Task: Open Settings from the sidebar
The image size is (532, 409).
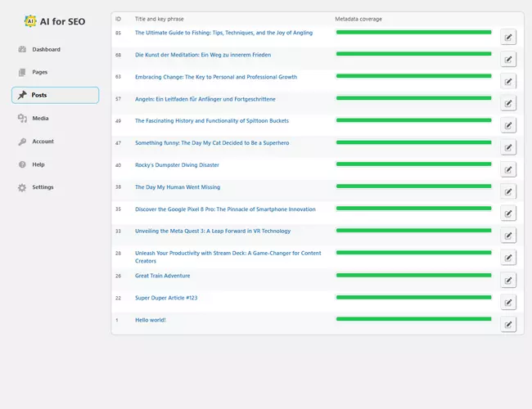Action: (x=43, y=187)
